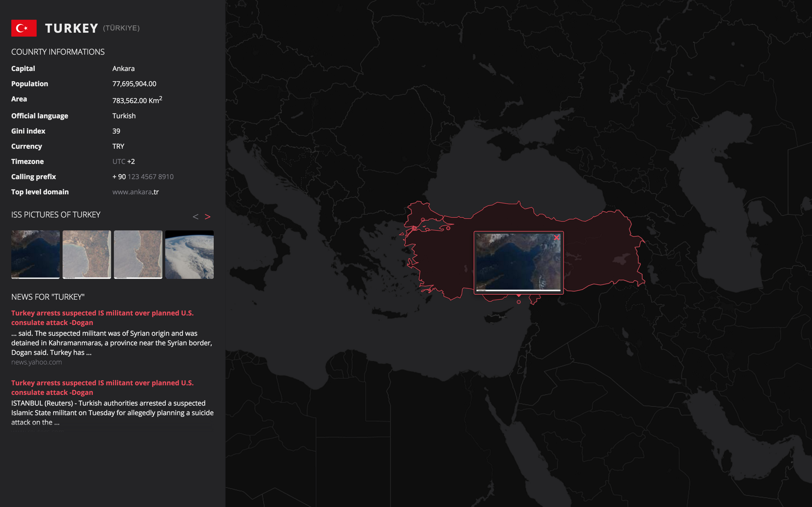Open third ISS thumbnail with coast on right
This screenshot has height=507, width=812.
(138, 254)
